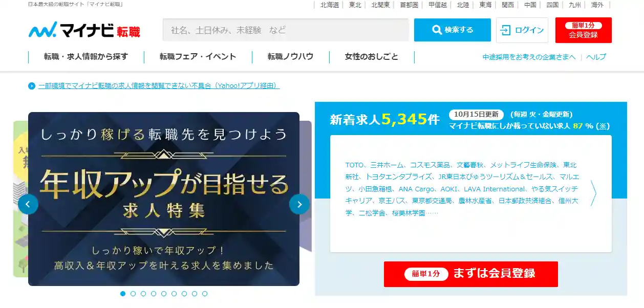Viewport: 644px width, 308px height.
Task: Click the keyword search input field
Action: pos(286,30)
